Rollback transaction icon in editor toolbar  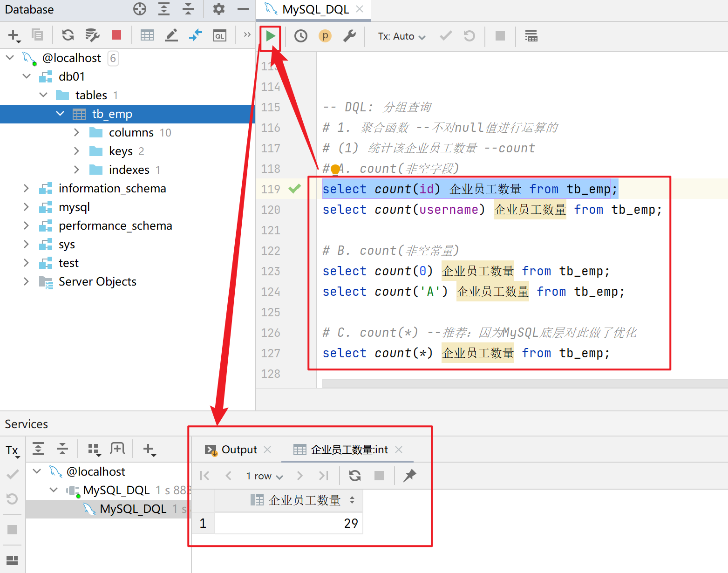[469, 36]
